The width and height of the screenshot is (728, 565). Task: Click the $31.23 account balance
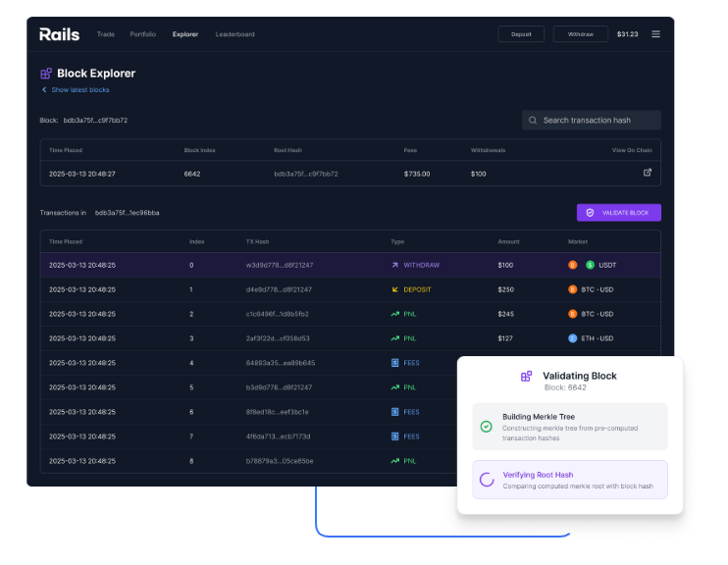[627, 34]
